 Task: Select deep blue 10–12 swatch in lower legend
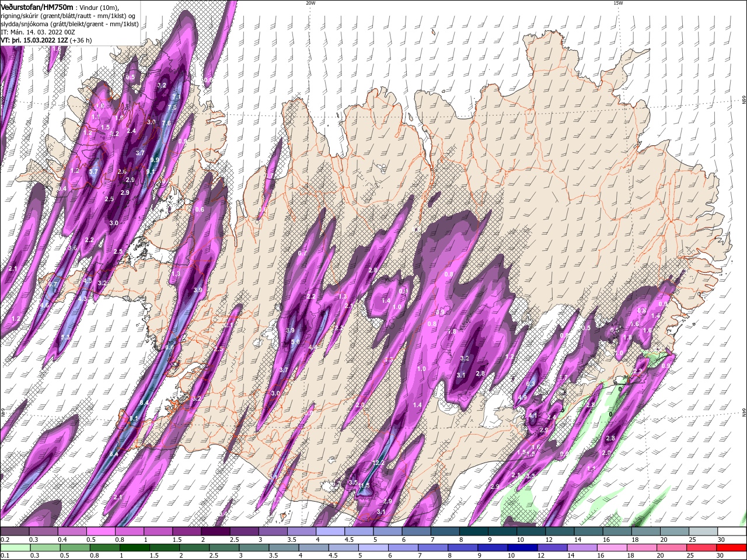[522, 548]
